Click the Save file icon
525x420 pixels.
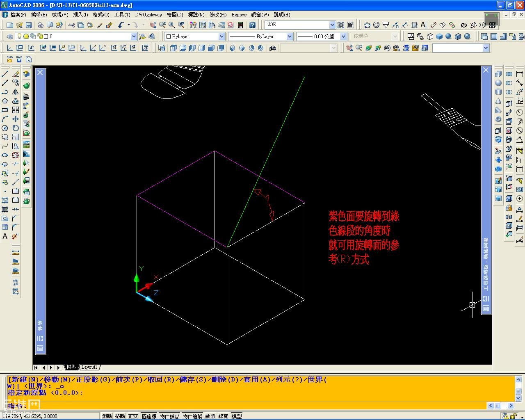point(29,25)
